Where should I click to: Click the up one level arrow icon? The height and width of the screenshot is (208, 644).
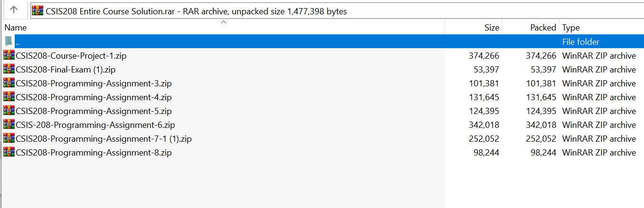[14, 10]
